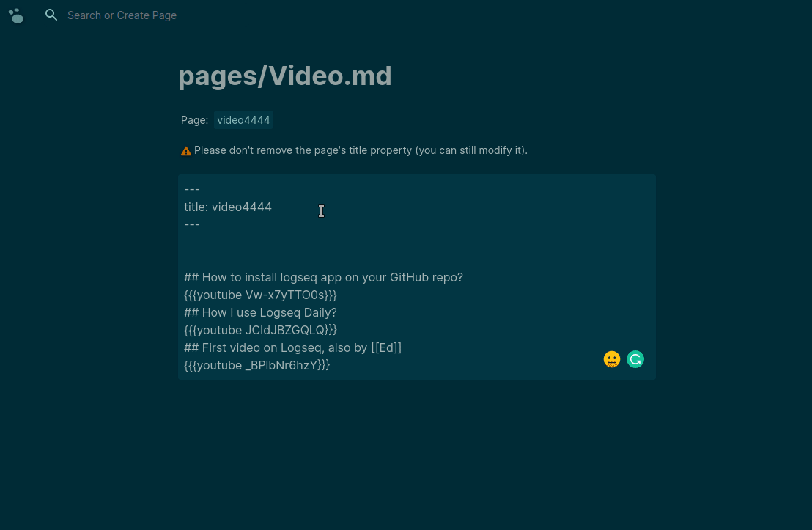Open the [[Ed]] page reference
Screen dimensions: 812x530
click(385, 347)
